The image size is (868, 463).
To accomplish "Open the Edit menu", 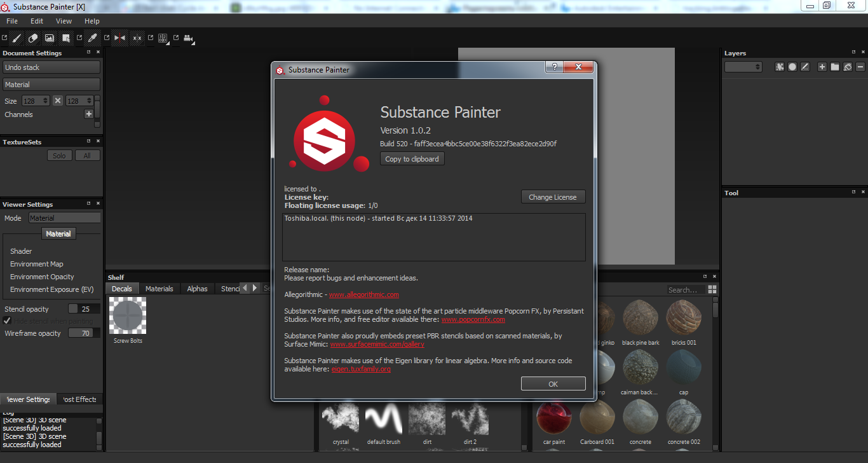I will coord(37,21).
